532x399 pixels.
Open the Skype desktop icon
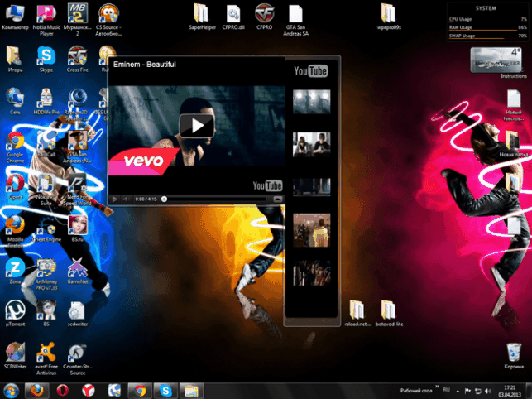(46, 60)
